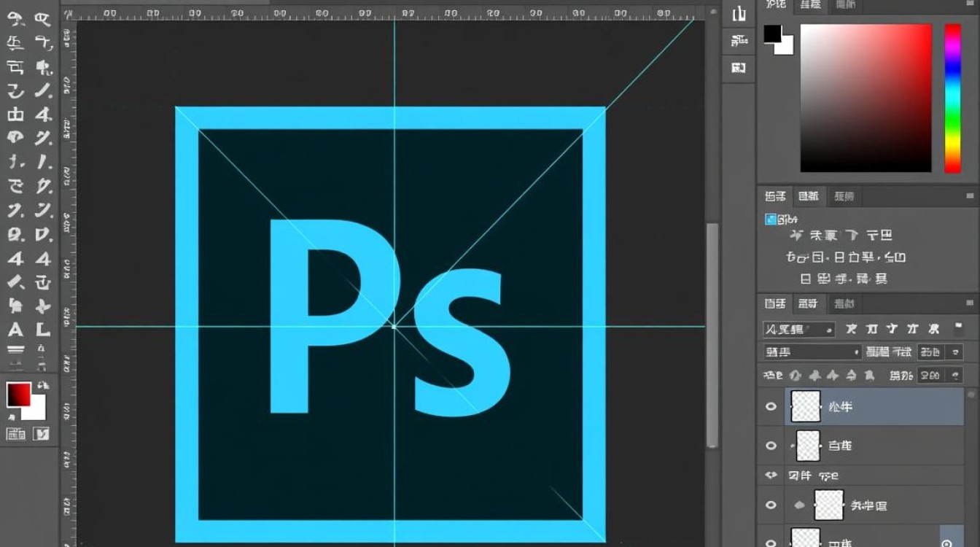Open the middle panel's options menu icon
Screen dimensions: 980x547
(x=970, y=195)
